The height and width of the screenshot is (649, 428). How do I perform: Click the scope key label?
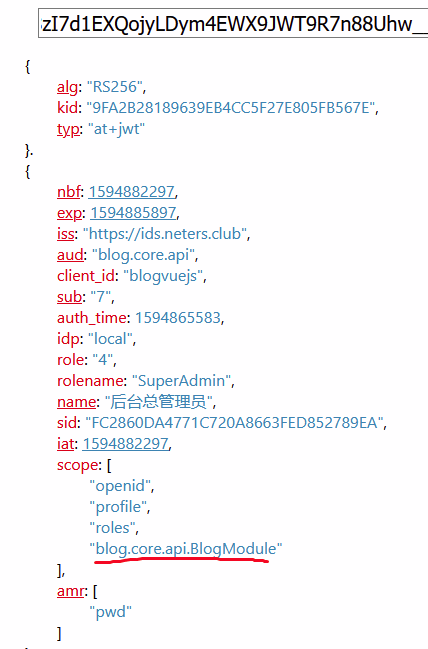coord(77,465)
